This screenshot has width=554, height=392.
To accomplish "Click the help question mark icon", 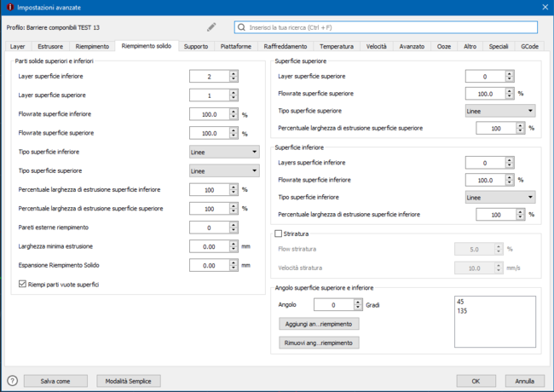I will (12, 381).
